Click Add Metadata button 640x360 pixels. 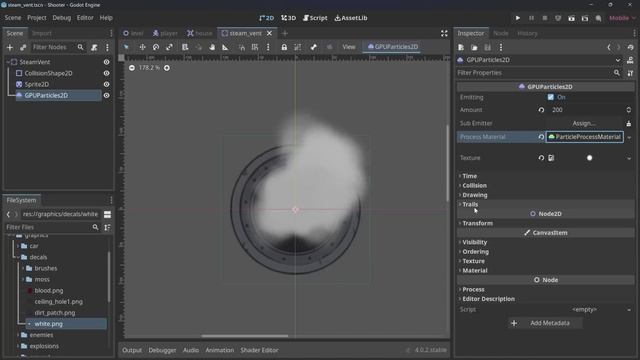coord(545,323)
